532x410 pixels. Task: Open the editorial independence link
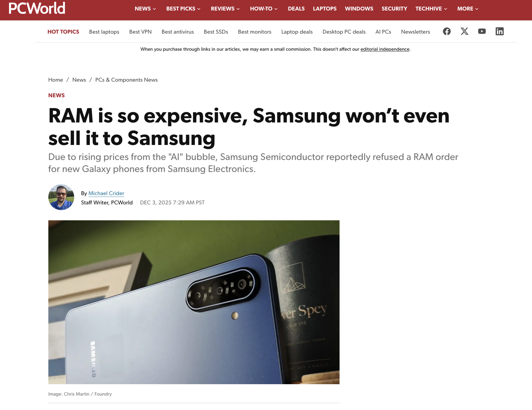[385, 49]
